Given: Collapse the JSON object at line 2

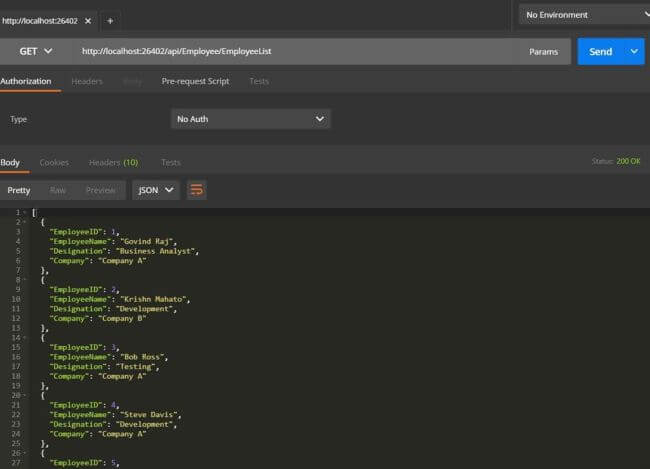Looking at the screenshot, I should pyautogui.click(x=25, y=222).
